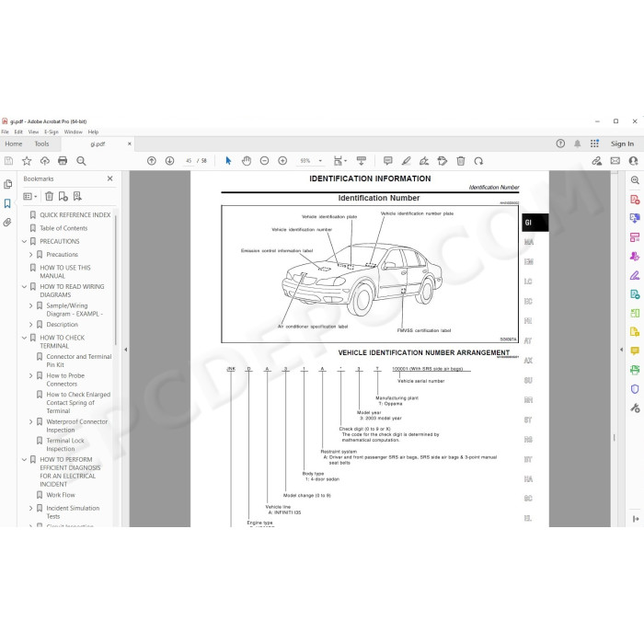Collapse the left navigation pane arrow
This screenshot has width=644, height=644.
[126, 350]
